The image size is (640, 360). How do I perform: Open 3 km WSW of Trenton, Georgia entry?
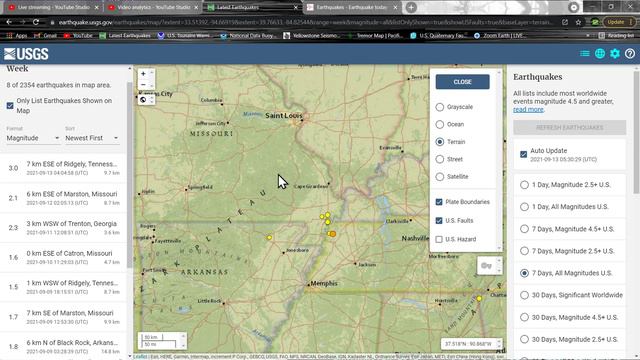point(63,228)
